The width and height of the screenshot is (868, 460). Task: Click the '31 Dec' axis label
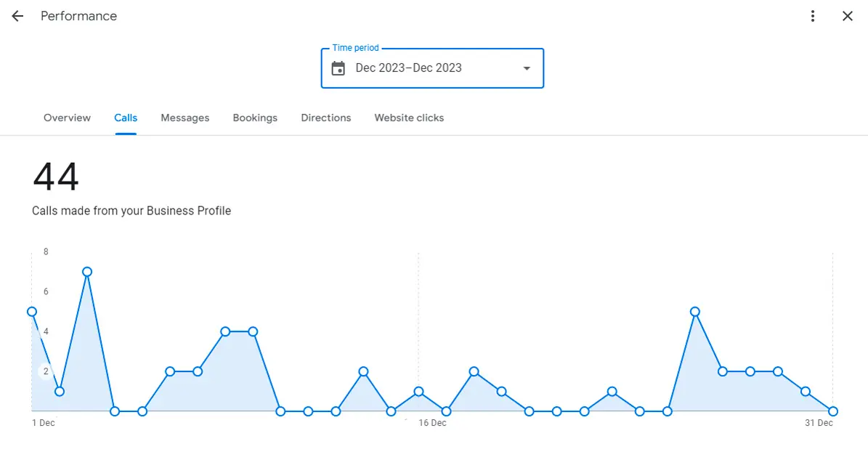coord(819,423)
